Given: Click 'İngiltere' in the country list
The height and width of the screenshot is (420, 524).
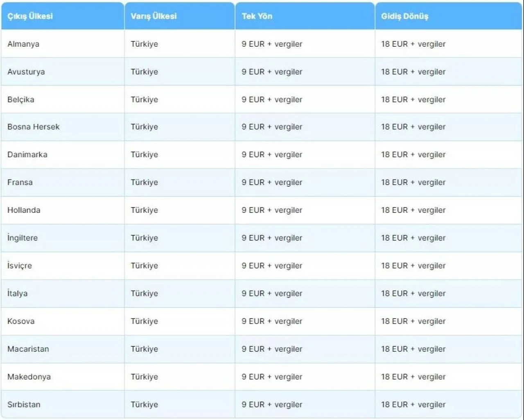Looking at the screenshot, I should click(x=23, y=238).
